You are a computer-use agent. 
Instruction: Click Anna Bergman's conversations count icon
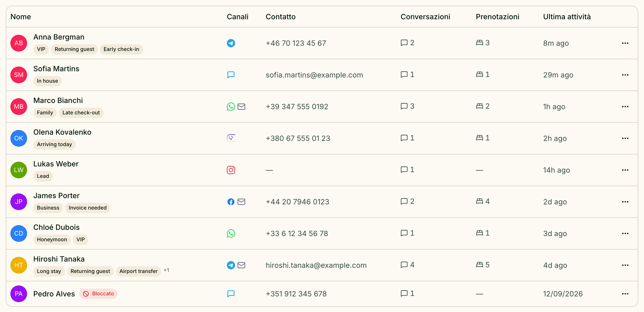pyautogui.click(x=404, y=43)
